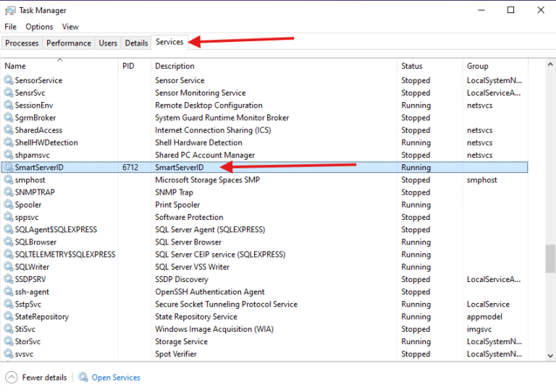This screenshot has width=556, height=392.
Task: Click the SensorService gear icon
Action: click(x=9, y=80)
